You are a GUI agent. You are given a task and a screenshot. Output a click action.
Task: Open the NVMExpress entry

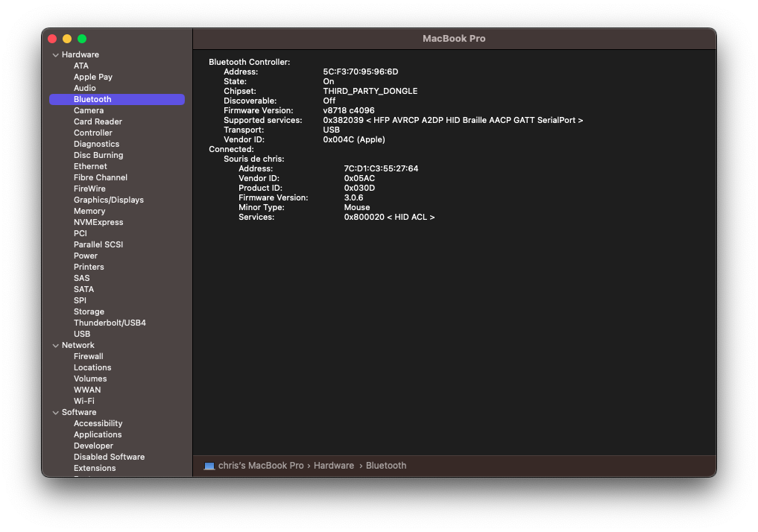[98, 222]
